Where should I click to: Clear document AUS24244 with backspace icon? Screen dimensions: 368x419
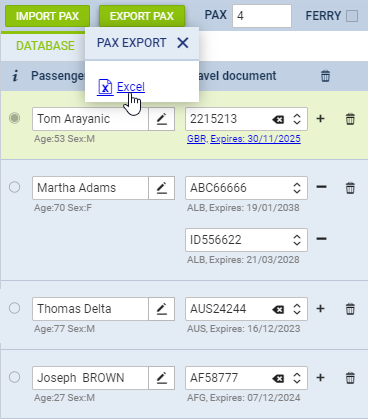point(278,310)
